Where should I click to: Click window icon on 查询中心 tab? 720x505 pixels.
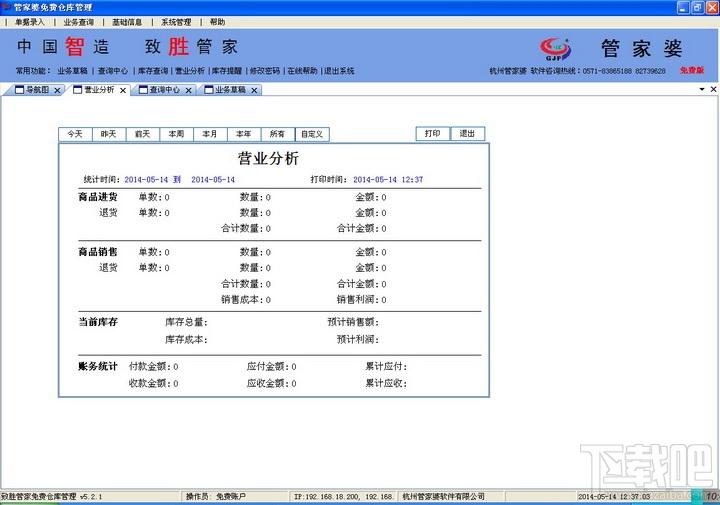[143, 90]
